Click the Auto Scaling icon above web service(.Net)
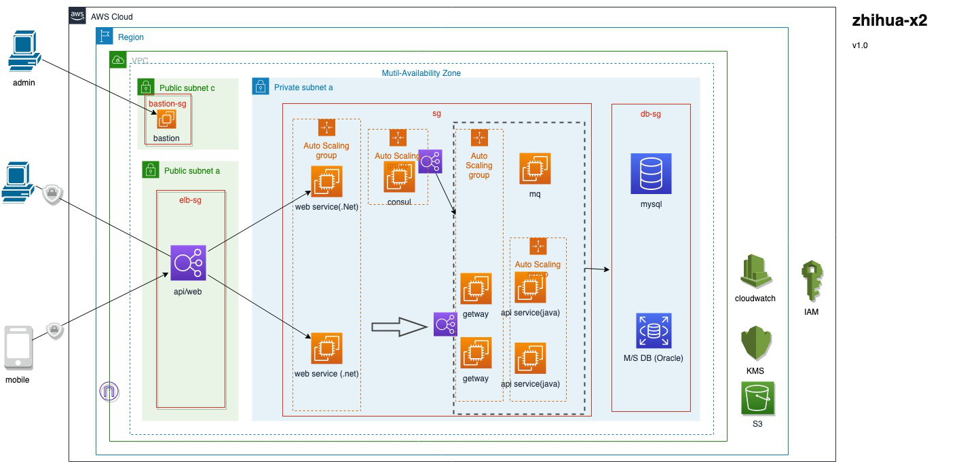980x462 pixels. click(x=326, y=127)
